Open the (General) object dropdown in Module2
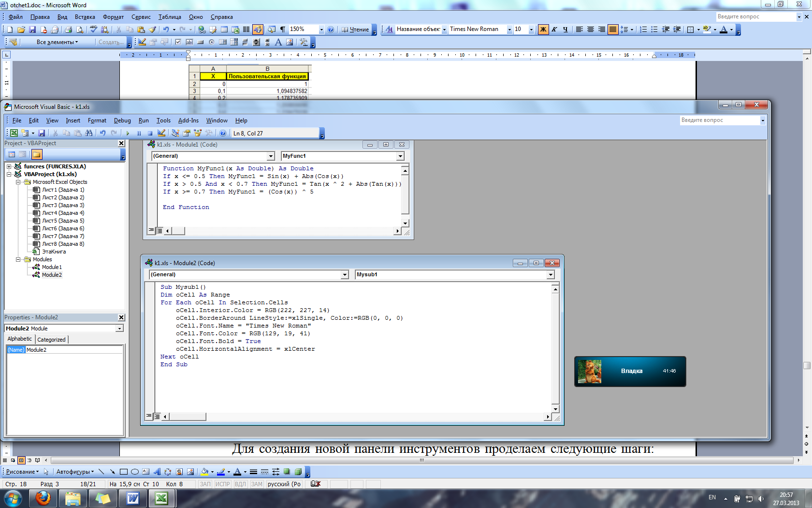 click(x=345, y=275)
